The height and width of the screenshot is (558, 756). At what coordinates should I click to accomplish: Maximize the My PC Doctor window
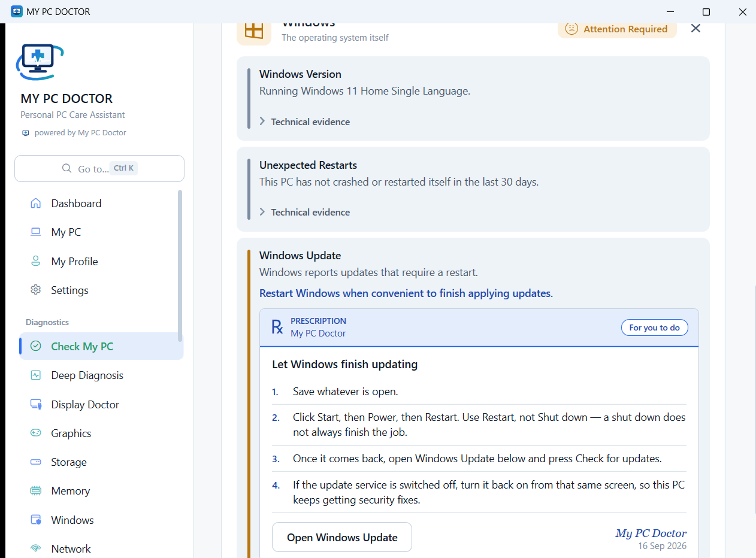(x=706, y=11)
